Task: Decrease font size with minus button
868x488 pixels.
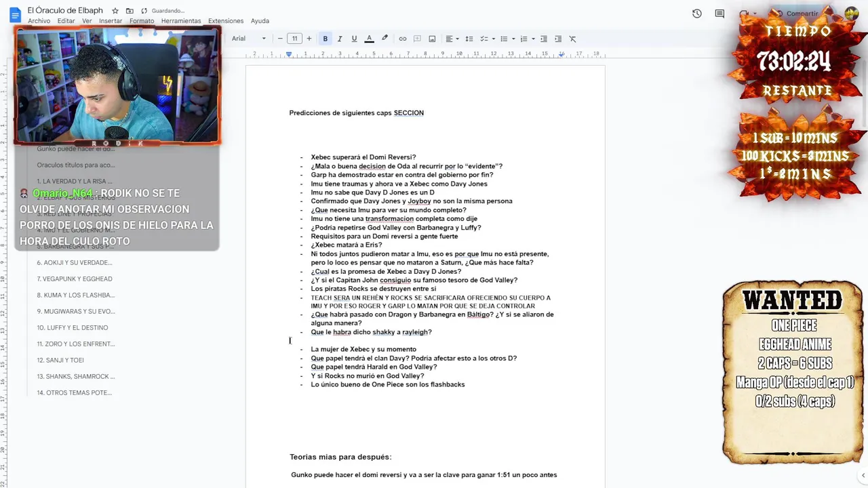Action: 280,39
